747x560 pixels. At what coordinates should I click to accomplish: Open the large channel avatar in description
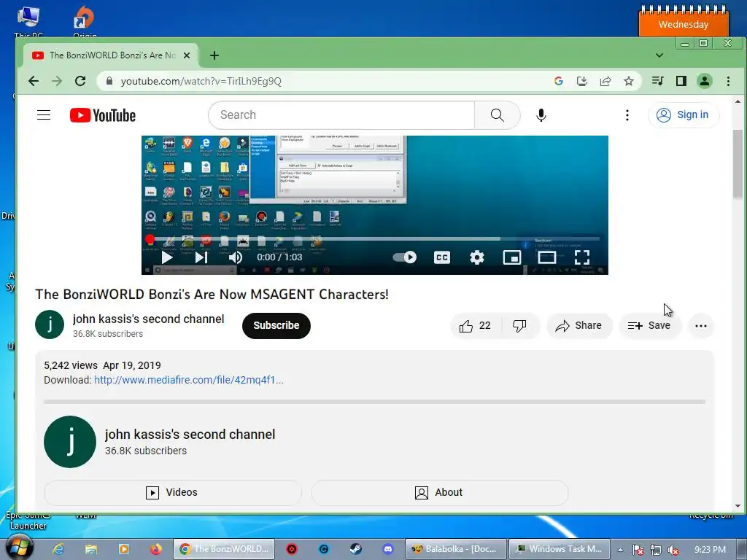[70, 441]
